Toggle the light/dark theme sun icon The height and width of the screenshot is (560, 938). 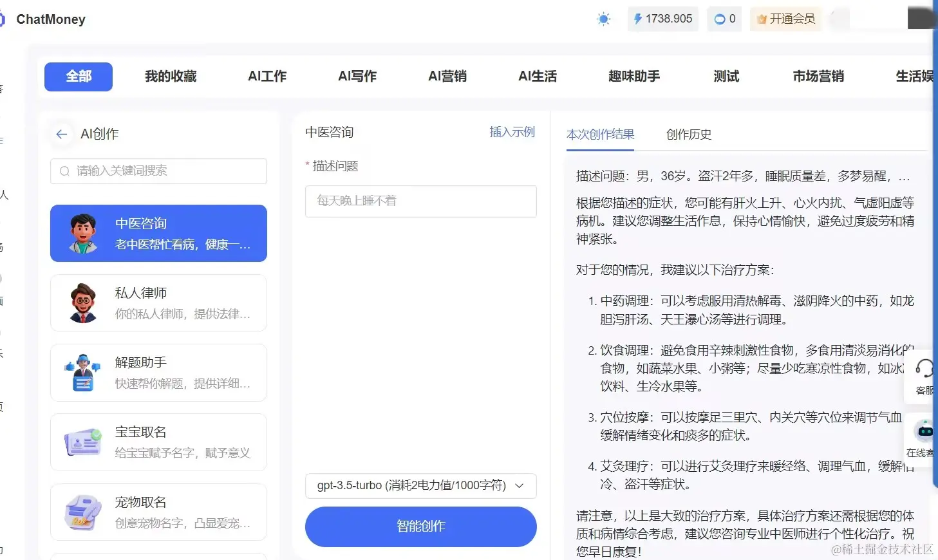(x=603, y=19)
